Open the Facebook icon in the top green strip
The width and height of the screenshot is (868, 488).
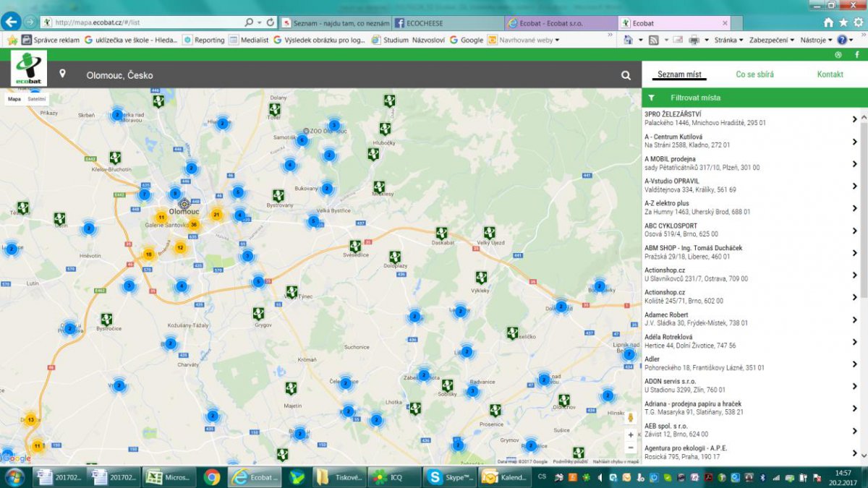(x=857, y=55)
